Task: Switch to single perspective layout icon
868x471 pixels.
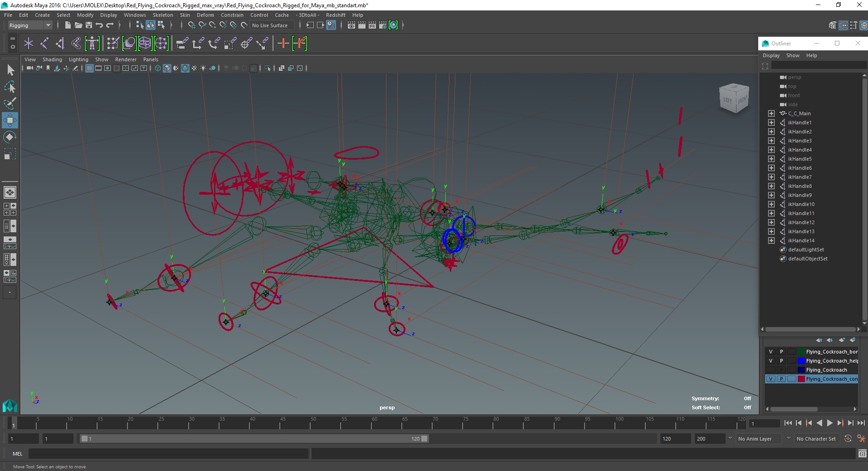Action: coord(10,192)
